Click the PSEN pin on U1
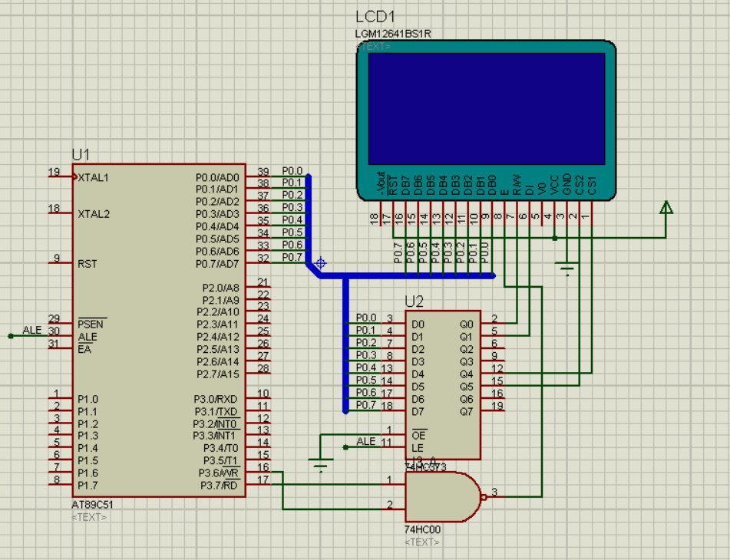 point(61,323)
